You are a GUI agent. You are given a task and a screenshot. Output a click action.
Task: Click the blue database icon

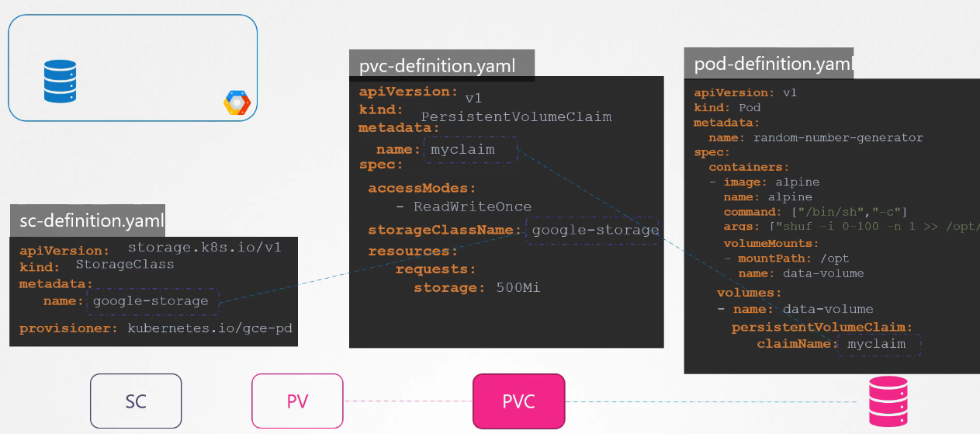[60, 83]
